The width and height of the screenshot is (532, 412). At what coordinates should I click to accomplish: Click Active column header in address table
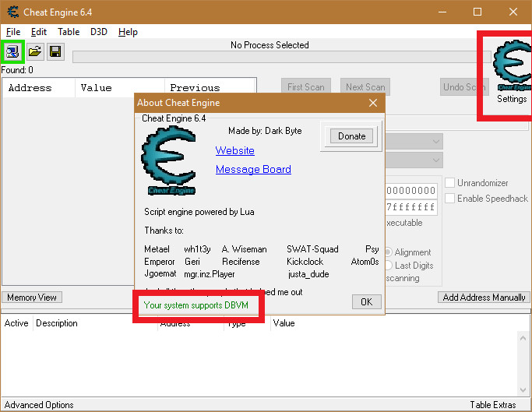point(17,323)
